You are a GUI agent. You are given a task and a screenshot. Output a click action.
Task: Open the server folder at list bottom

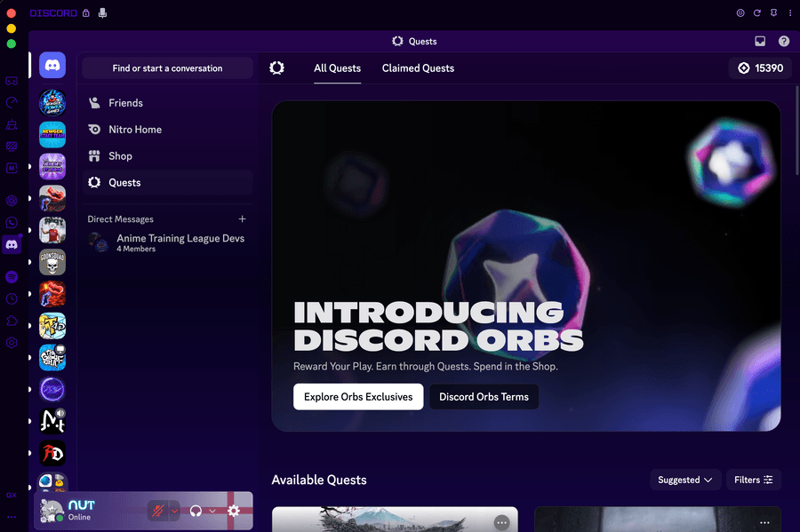(x=52, y=481)
